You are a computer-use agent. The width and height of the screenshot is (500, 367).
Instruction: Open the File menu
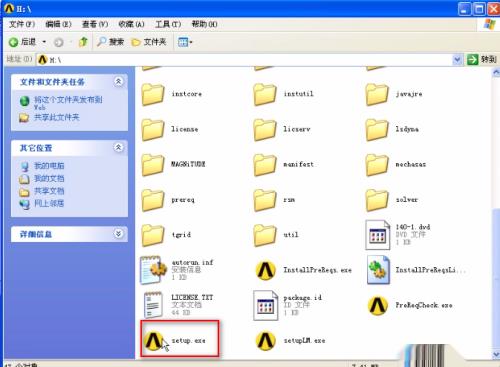coord(22,24)
